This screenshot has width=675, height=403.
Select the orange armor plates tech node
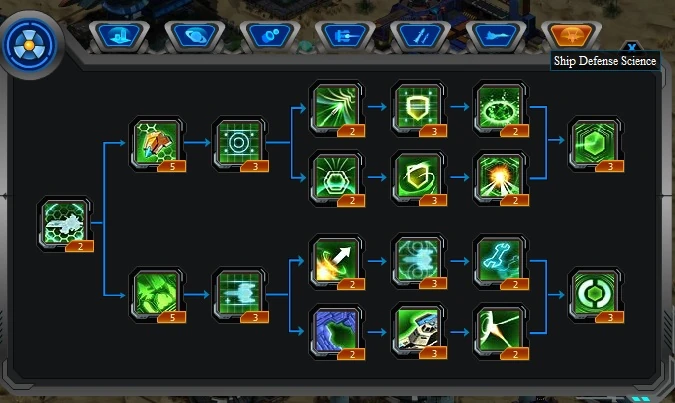click(157, 144)
